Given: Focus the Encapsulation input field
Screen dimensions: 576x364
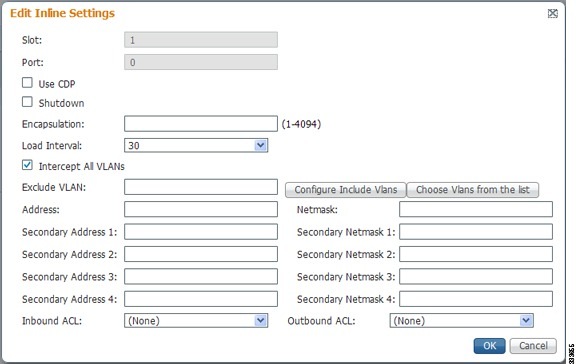Looking at the screenshot, I should (x=201, y=124).
